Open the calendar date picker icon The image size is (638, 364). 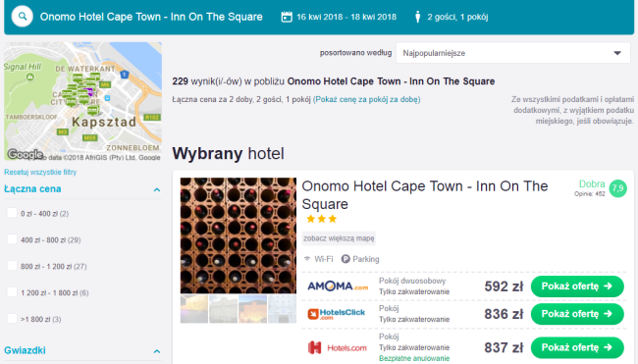point(287,17)
